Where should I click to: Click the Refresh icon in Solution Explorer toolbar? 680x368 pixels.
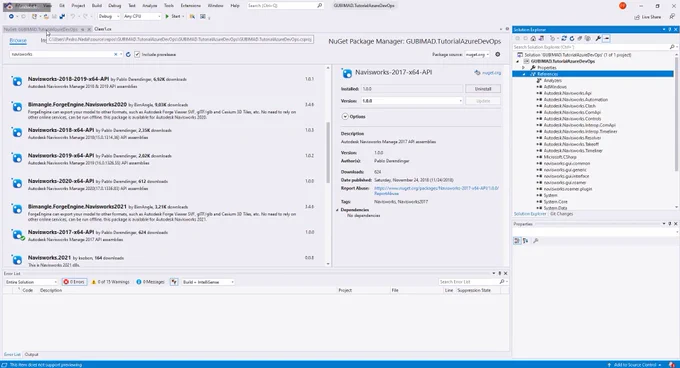(x=572, y=39)
